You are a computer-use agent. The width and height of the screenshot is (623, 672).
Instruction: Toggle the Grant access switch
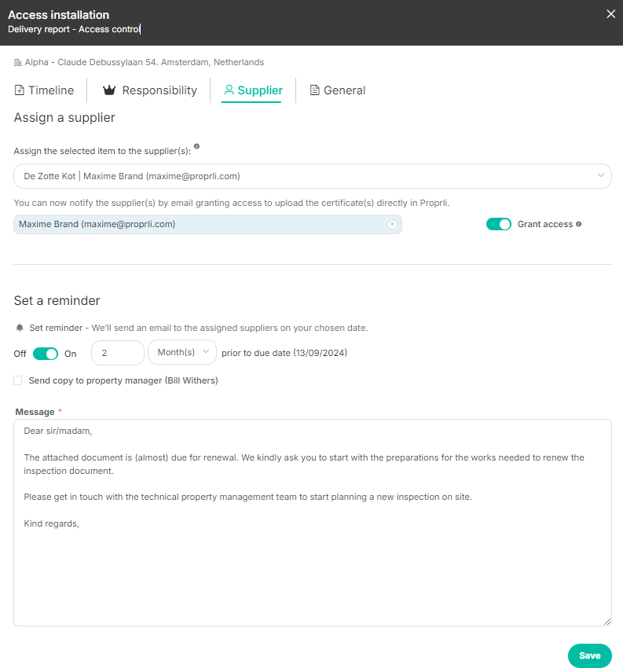point(499,224)
